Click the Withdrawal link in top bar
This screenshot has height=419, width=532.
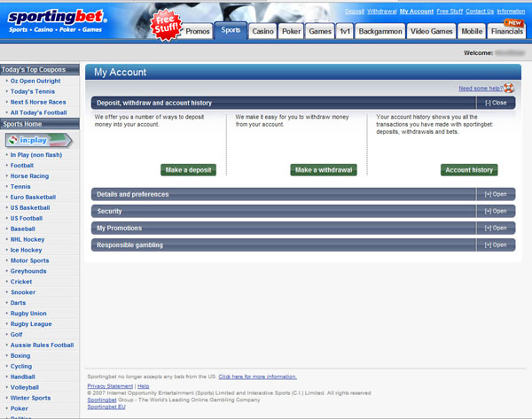[x=381, y=12]
